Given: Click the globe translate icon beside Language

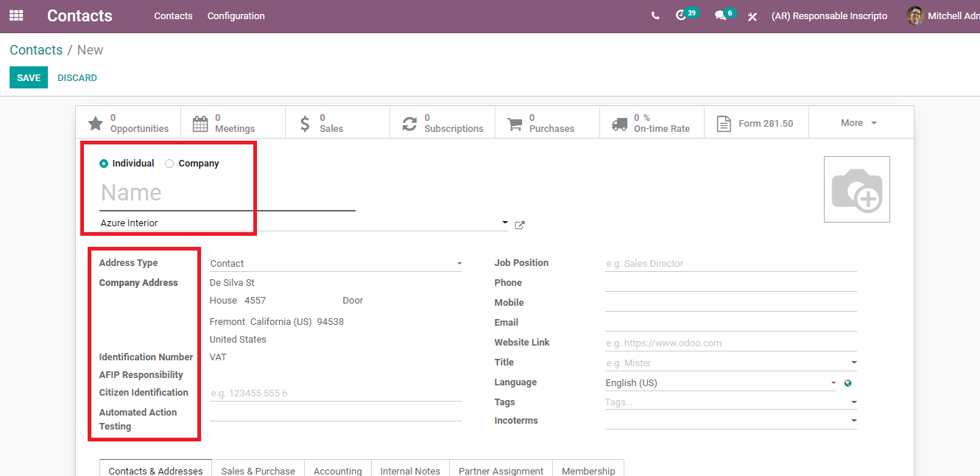Looking at the screenshot, I should pos(848,383).
